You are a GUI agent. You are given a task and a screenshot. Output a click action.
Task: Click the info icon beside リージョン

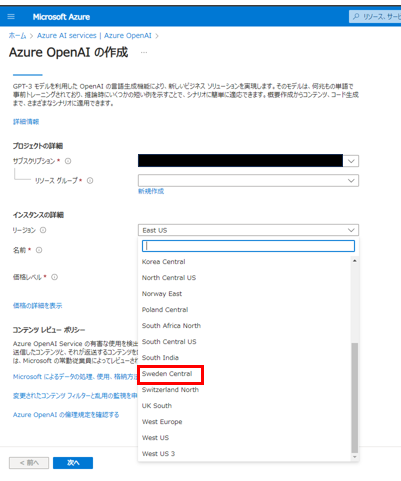click(43, 230)
